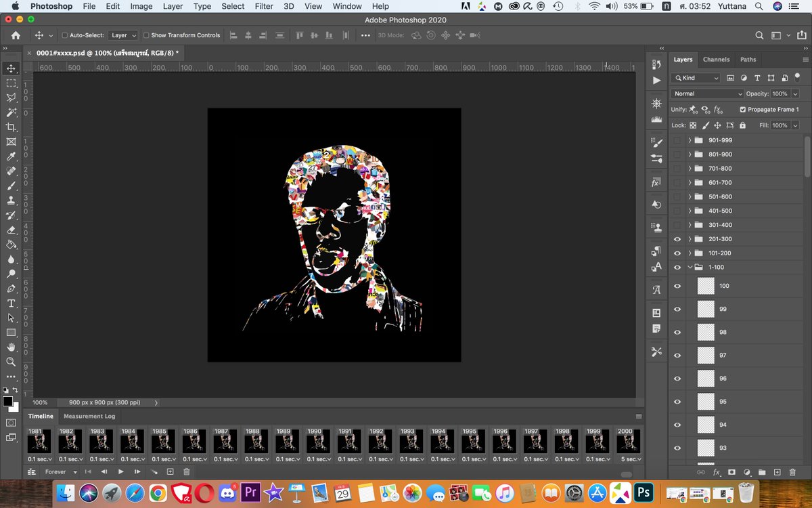Select the Horizontal Type tool
This screenshot has height=508, width=812.
pyautogui.click(x=11, y=303)
